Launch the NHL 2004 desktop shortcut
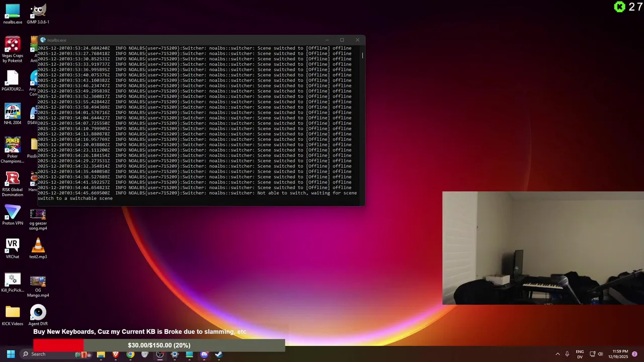644x362 pixels. [13, 114]
